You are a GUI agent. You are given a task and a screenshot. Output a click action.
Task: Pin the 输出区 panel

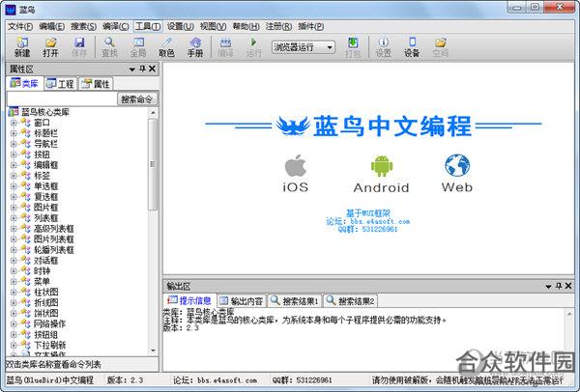tap(559, 286)
